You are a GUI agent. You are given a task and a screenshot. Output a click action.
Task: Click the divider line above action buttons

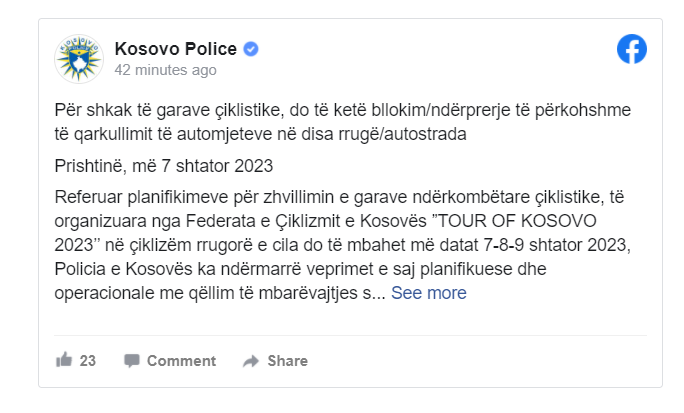pyautogui.click(x=350, y=335)
